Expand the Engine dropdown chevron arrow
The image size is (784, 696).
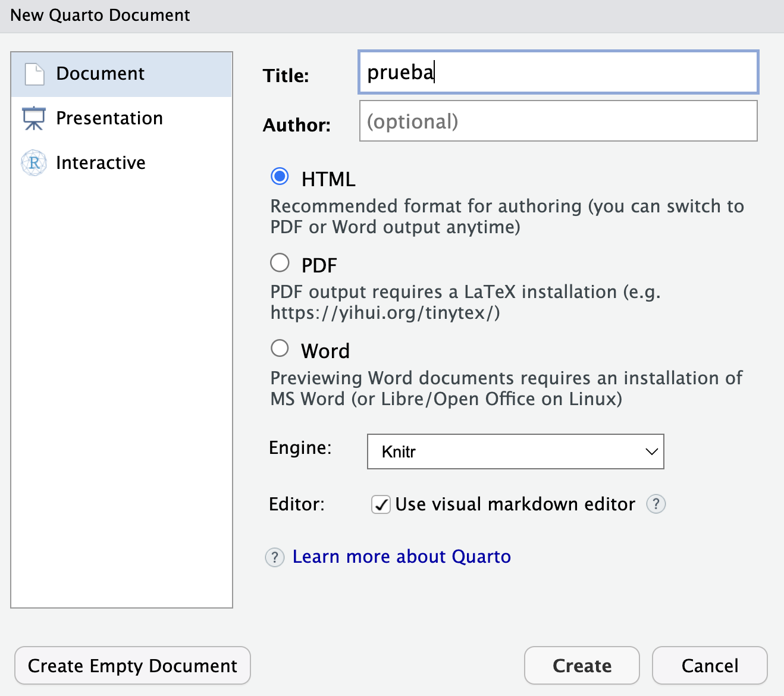point(651,452)
